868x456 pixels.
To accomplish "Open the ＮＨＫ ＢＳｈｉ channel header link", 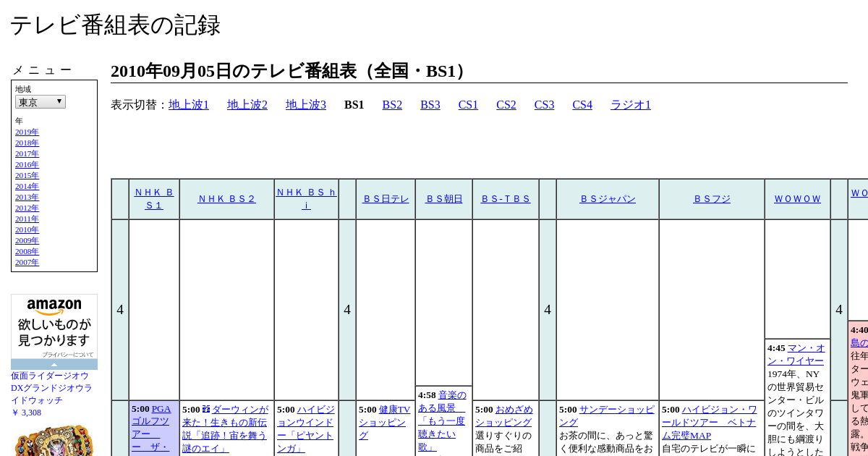I will tap(306, 199).
